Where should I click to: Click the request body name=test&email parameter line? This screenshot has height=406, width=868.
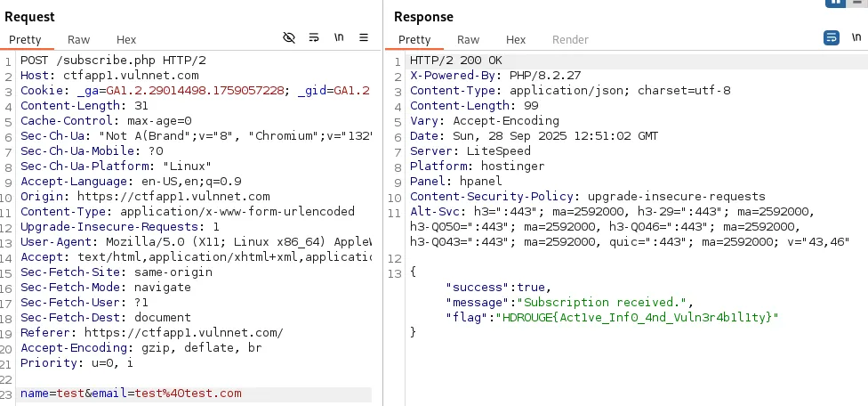131,394
